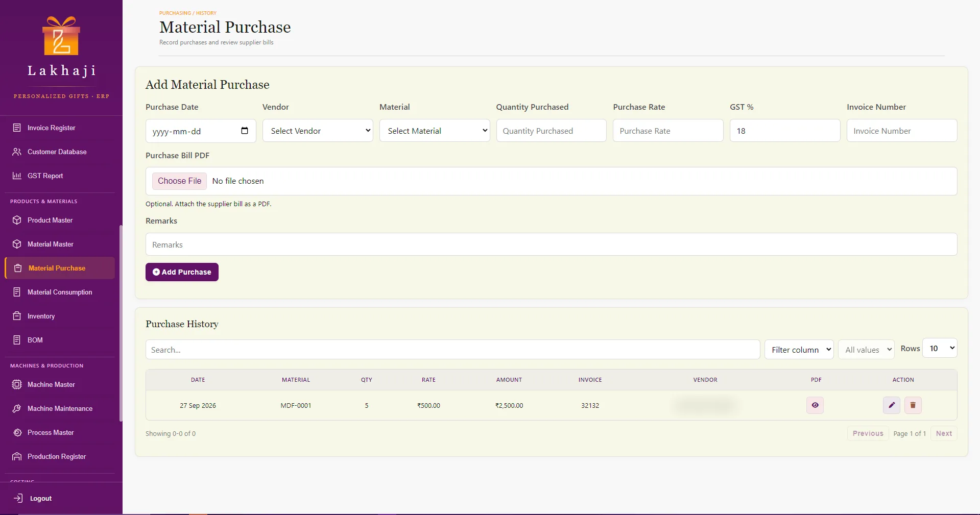
Task: Edit purchase 32132 with the pencil icon
Action: point(892,405)
